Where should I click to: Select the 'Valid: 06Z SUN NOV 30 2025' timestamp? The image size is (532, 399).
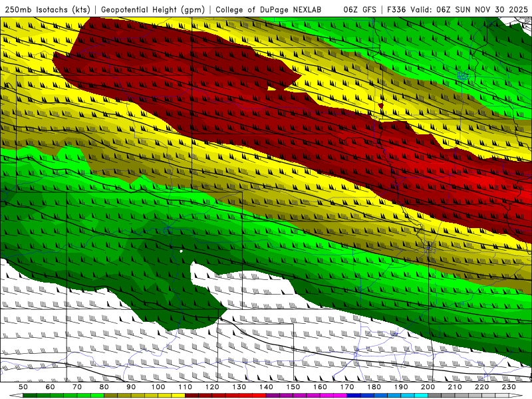(x=469, y=10)
